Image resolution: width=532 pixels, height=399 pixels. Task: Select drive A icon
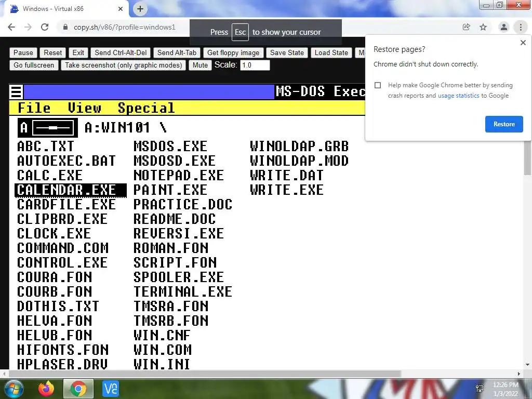[x=48, y=128]
